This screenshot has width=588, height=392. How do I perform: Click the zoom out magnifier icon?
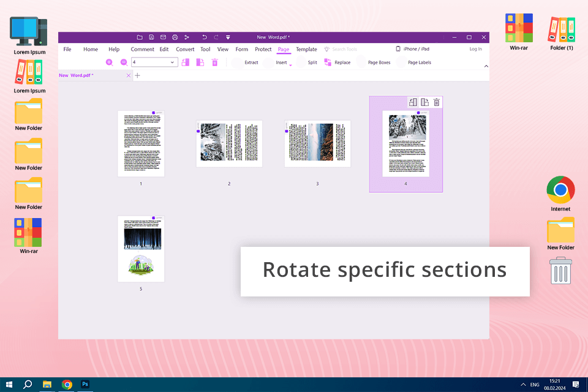coord(124,62)
